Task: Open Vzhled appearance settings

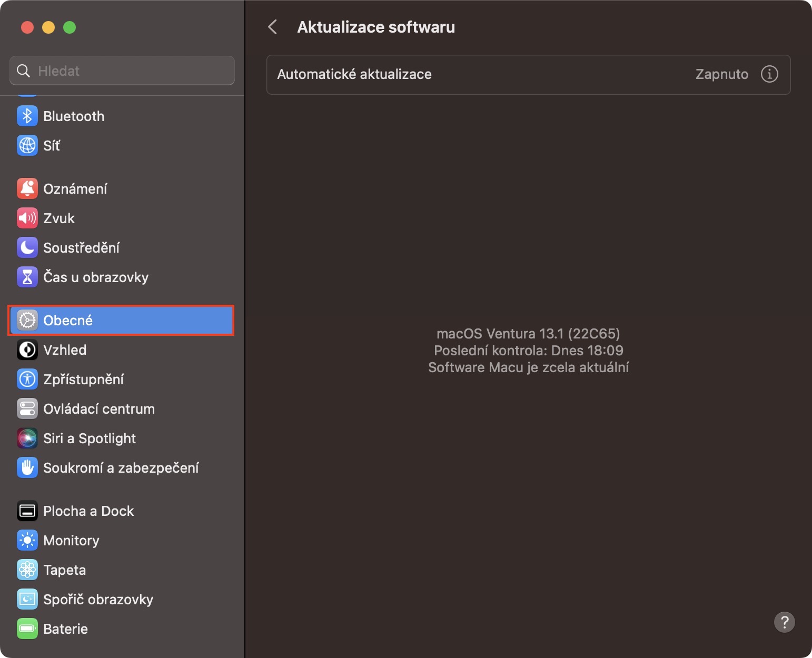Action: (x=65, y=350)
